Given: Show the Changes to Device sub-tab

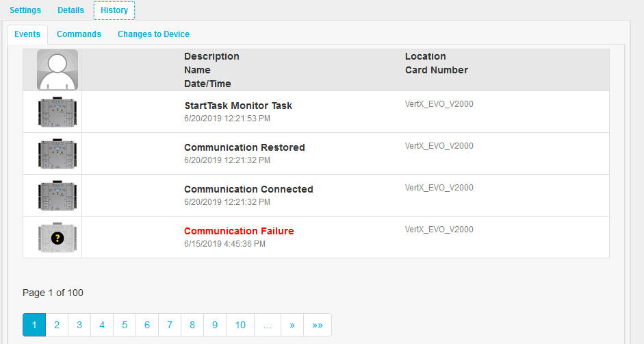Looking at the screenshot, I should (153, 34).
